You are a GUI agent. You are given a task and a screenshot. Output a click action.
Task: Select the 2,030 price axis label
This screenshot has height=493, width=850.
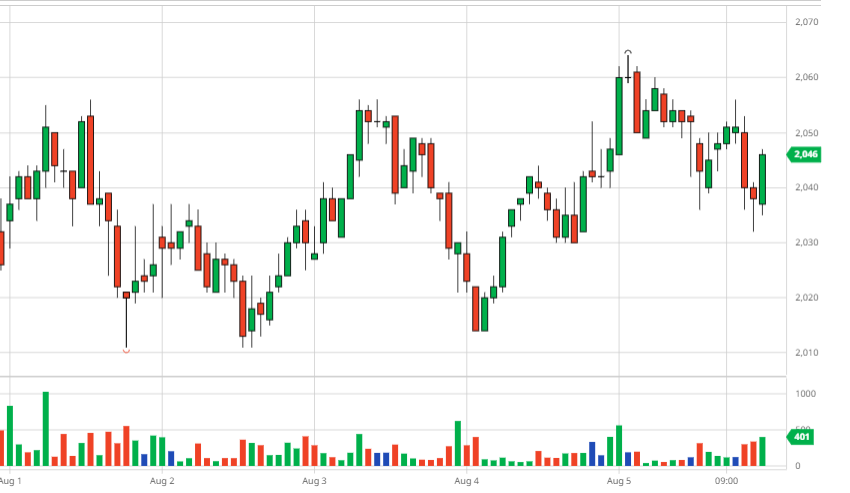[x=807, y=242]
